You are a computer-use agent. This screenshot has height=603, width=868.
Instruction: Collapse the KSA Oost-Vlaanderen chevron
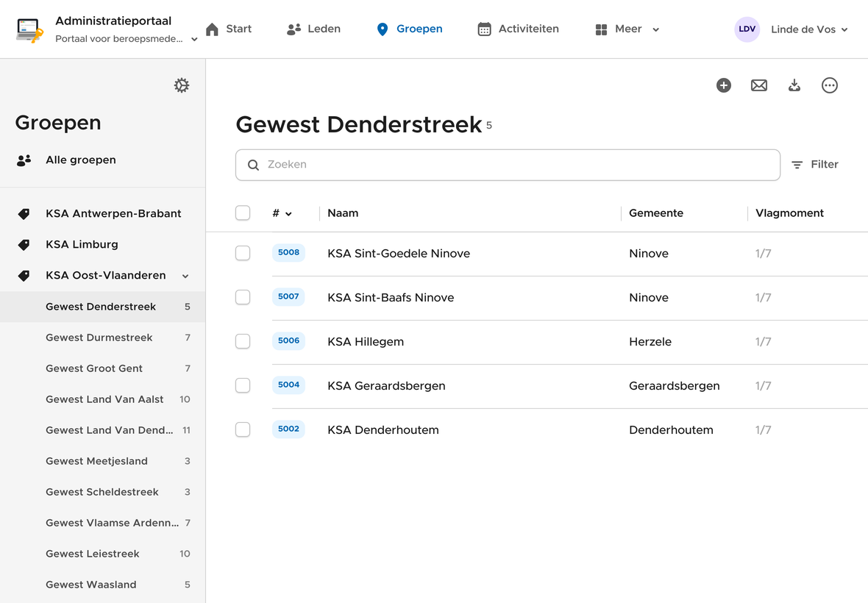(x=185, y=276)
